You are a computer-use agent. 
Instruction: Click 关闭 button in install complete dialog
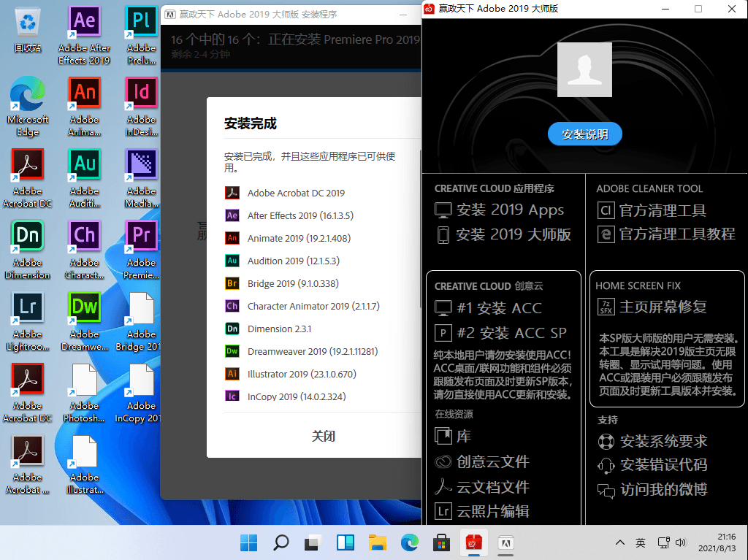click(x=324, y=436)
